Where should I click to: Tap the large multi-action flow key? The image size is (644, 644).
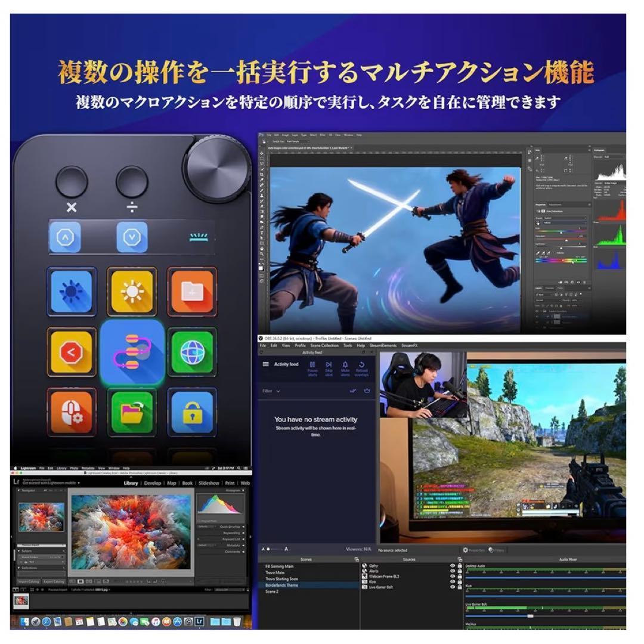(132, 352)
